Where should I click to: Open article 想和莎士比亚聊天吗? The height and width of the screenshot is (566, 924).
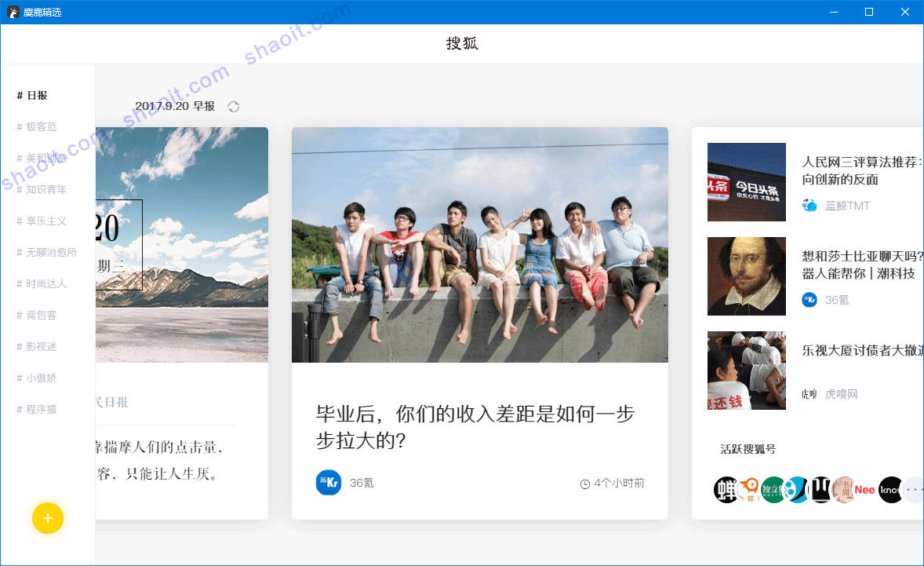pos(861,265)
